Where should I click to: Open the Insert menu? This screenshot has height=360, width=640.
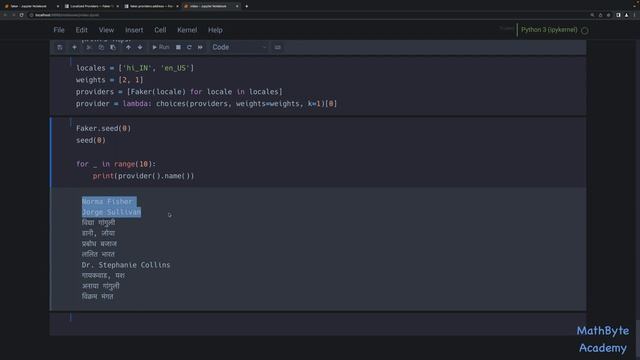pos(134,30)
